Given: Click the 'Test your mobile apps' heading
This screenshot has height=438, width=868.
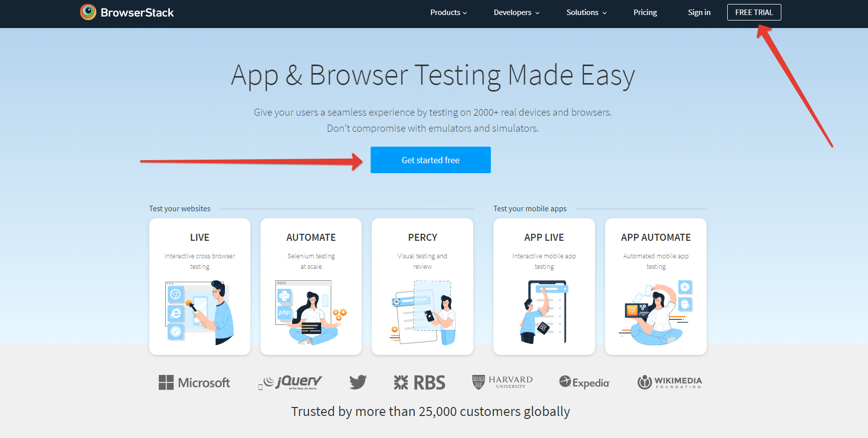Looking at the screenshot, I should (530, 209).
